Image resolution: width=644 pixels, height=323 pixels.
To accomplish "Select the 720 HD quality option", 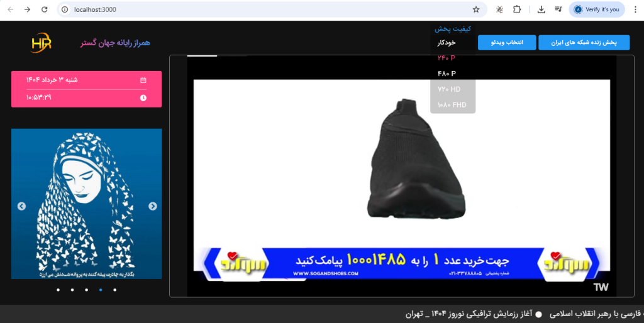I will 453,89.
